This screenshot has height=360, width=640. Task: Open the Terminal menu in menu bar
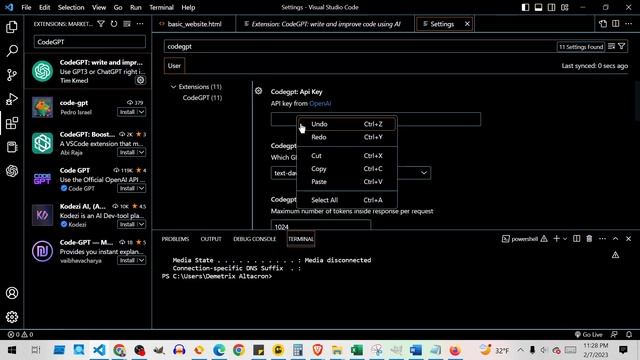pyautogui.click(x=161, y=7)
